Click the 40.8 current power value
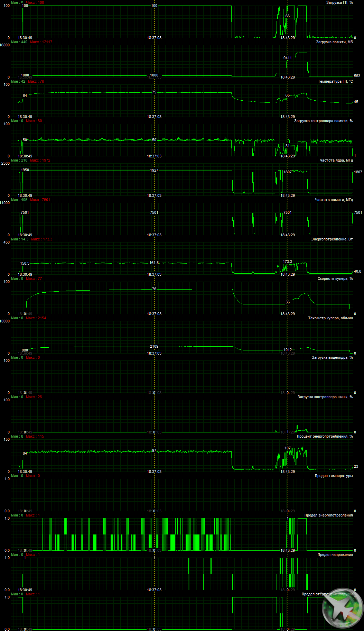 tap(357, 271)
